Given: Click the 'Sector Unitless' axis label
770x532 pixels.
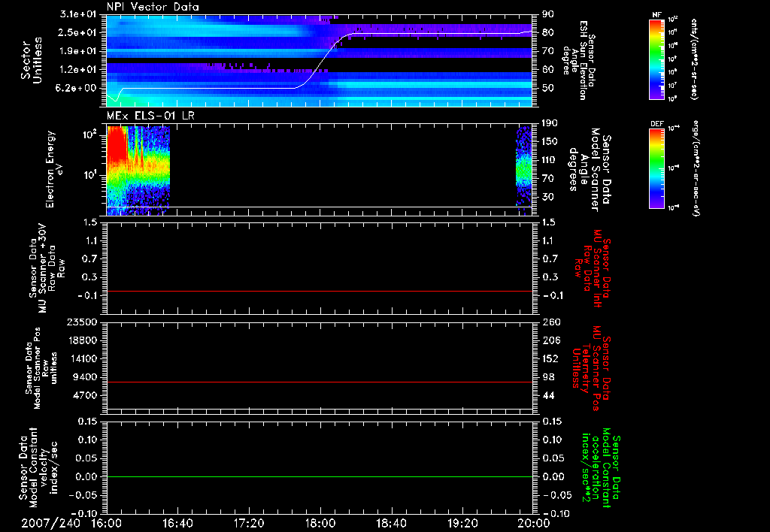Looking at the screenshot, I should (32, 60).
